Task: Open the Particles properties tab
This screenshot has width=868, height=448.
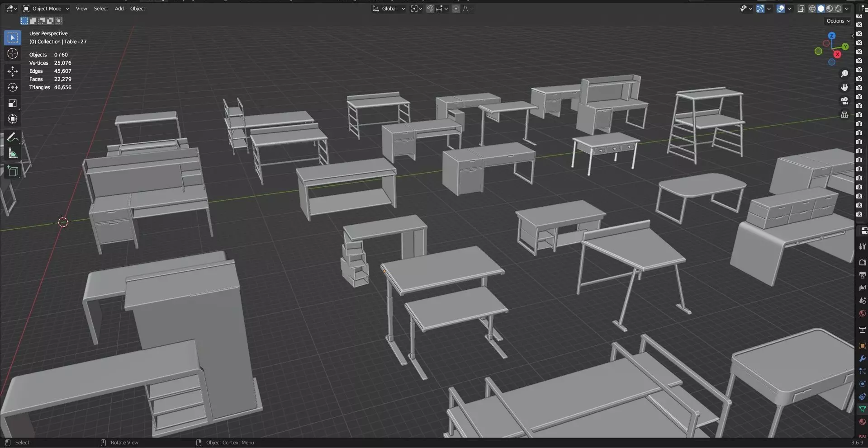Action: [x=862, y=371]
